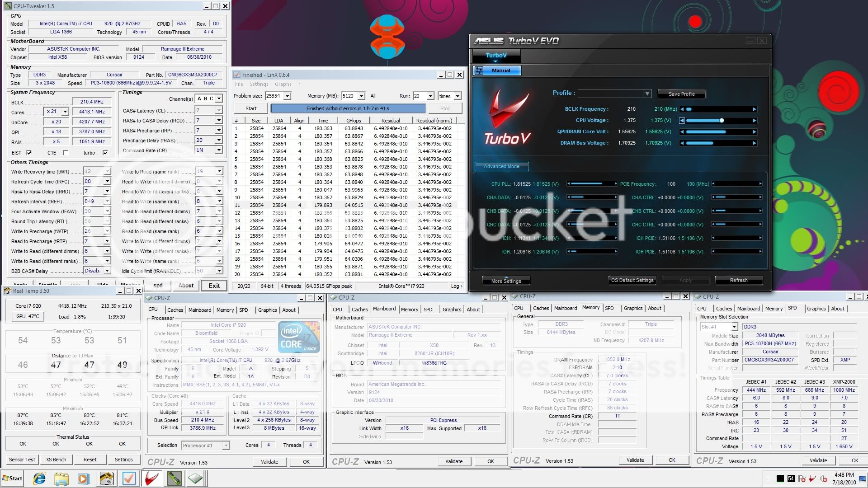Expand Refresh Cycle Time (tRFC) dropdown
868x488 pixels.
(107, 181)
